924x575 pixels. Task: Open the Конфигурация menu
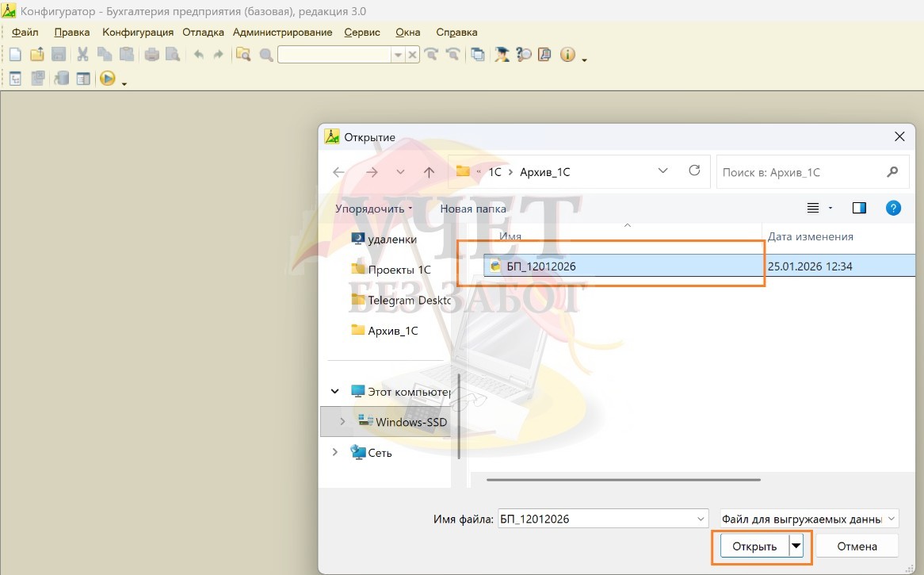pyautogui.click(x=138, y=33)
